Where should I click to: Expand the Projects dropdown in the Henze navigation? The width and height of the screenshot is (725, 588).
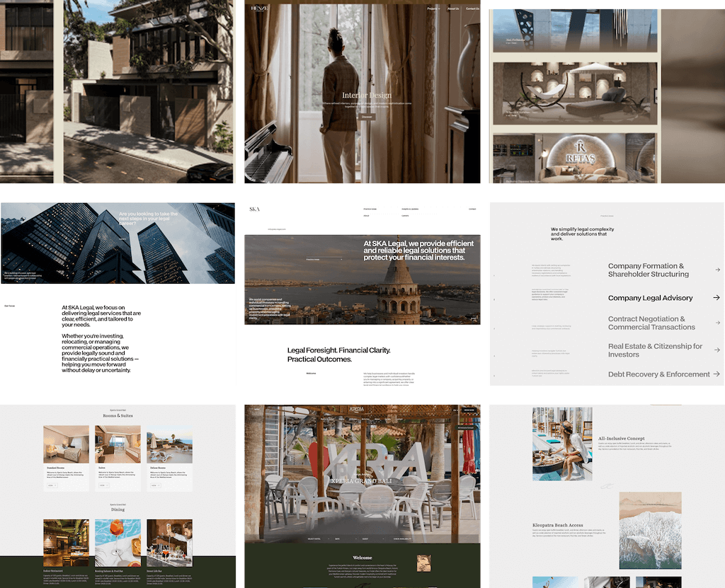(433, 8)
